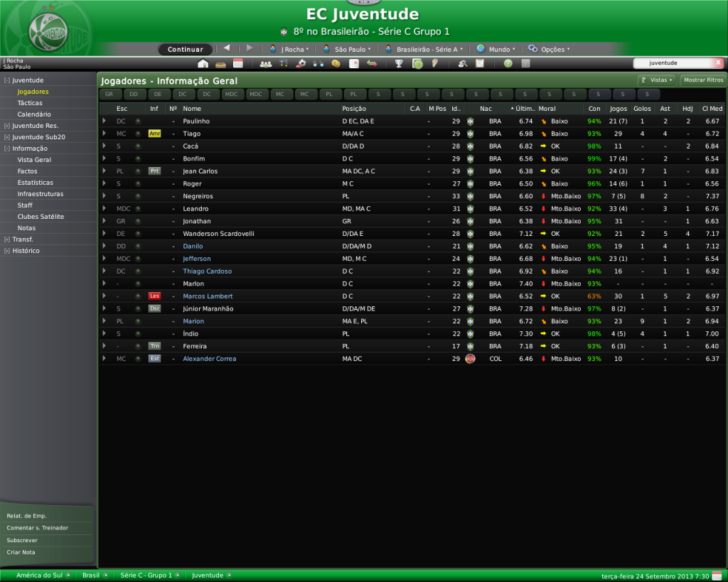Open the finances coin icon

(336, 63)
